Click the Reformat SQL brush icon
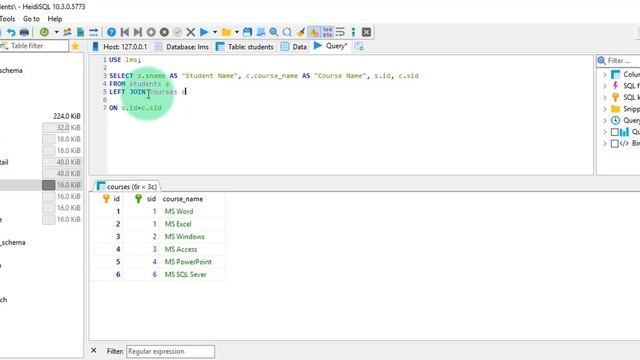640x360 pixels. pos(301,32)
